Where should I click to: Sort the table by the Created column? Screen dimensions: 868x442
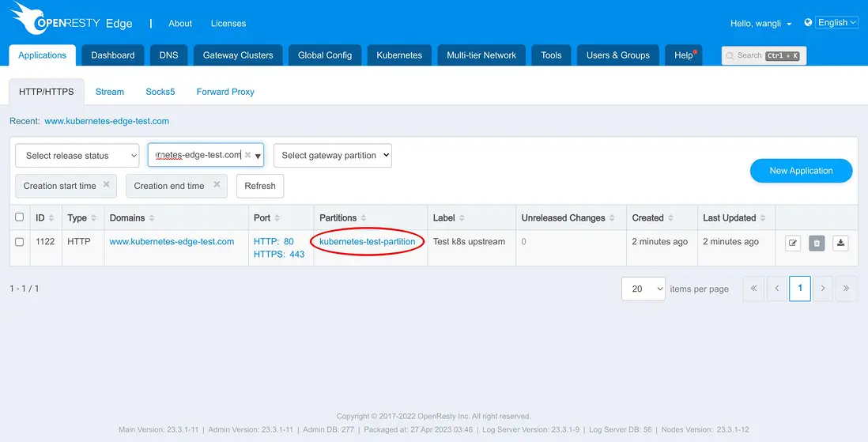670,218
